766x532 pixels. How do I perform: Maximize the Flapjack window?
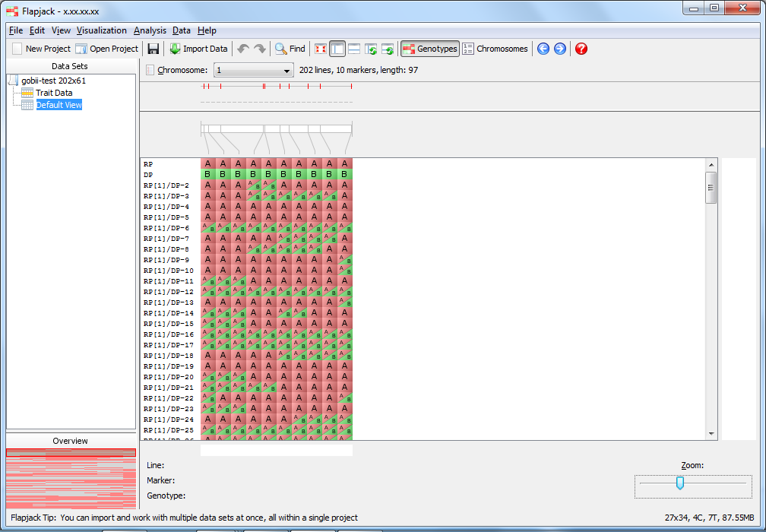coord(714,8)
